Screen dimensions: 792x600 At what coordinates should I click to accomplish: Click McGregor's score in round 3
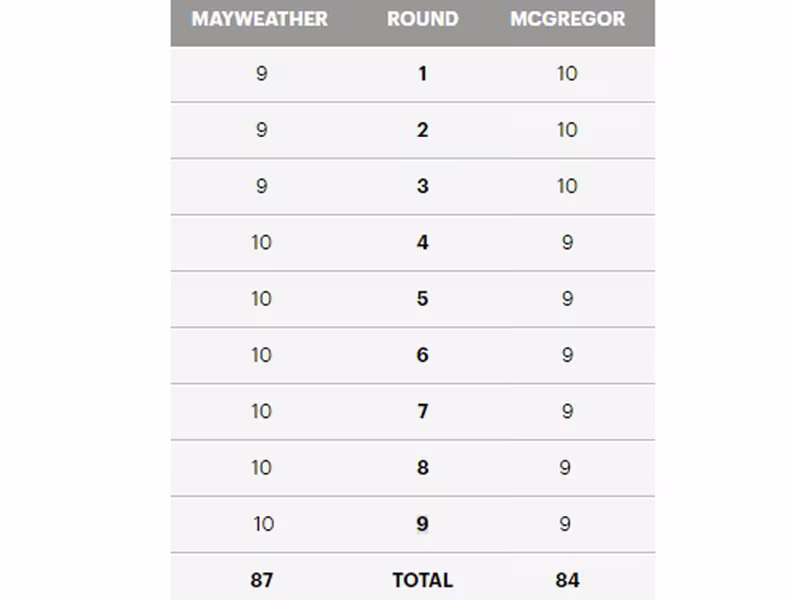tap(567, 186)
